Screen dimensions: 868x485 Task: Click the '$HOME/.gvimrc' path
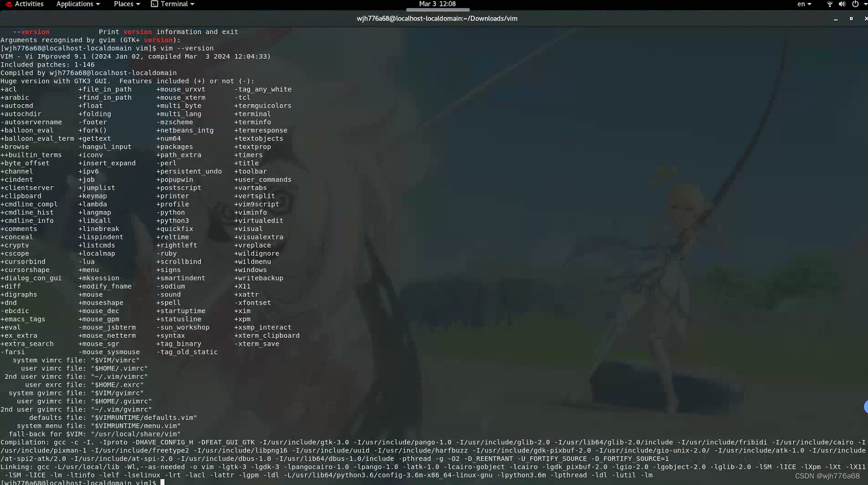click(121, 401)
